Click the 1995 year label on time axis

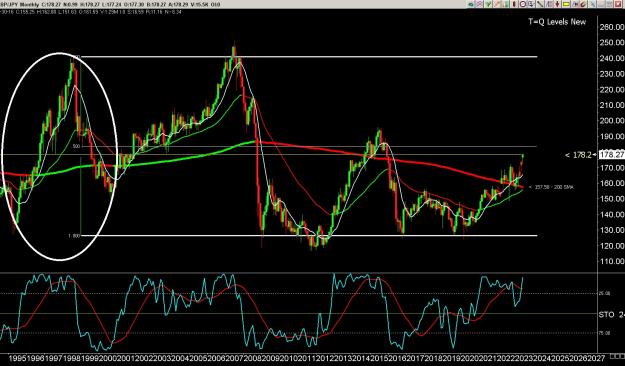(x=17, y=358)
